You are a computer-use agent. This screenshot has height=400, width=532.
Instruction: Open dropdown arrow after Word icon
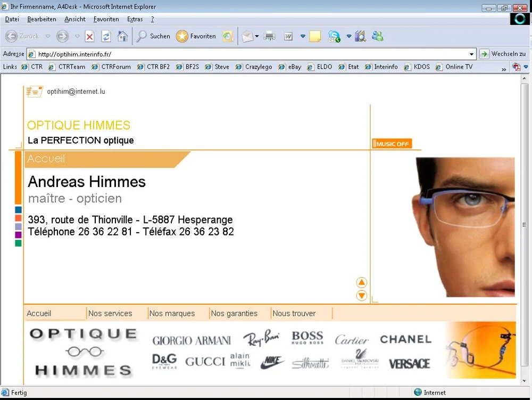303,36
